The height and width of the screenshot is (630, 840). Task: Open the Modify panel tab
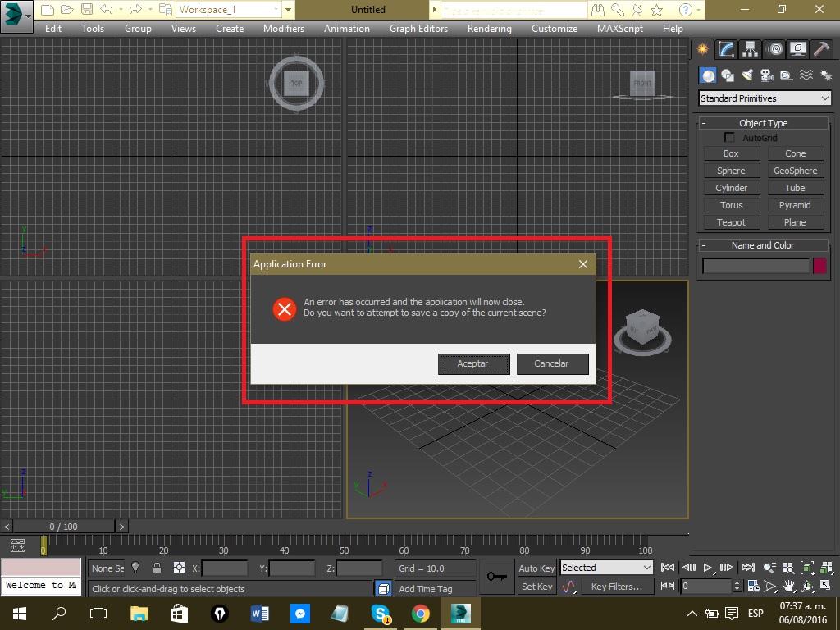click(x=727, y=49)
